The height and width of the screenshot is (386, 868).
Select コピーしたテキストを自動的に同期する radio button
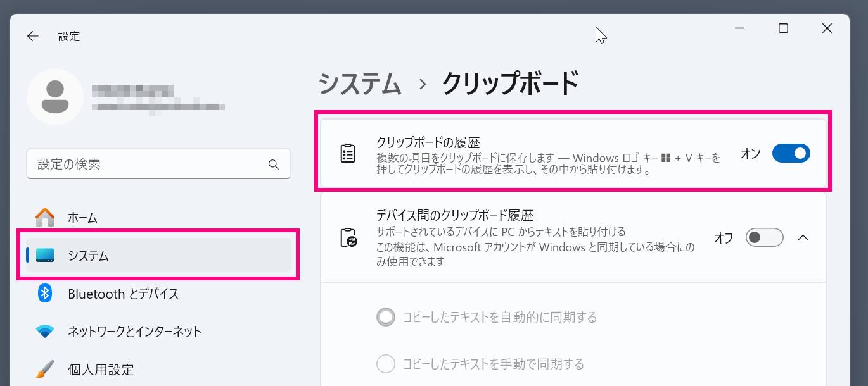(x=386, y=317)
